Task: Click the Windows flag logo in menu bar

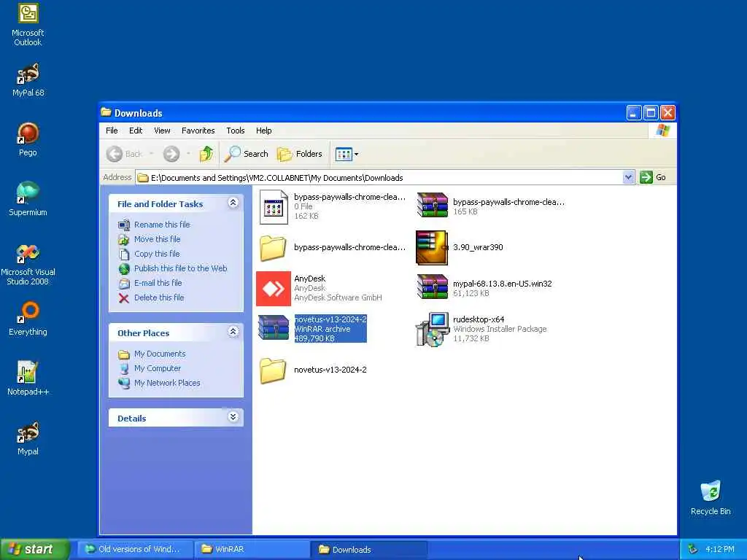Action: [x=662, y=131]
